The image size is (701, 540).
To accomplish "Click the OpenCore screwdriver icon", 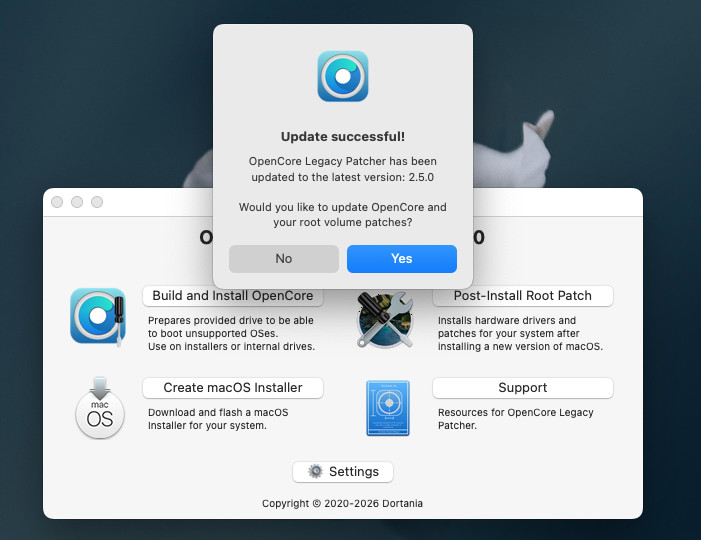I will [98, 316].
